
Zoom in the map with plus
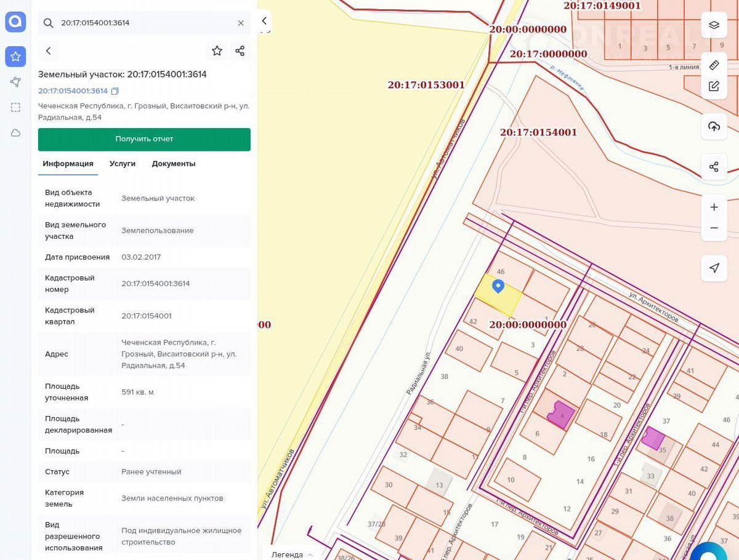coord(714,207)
